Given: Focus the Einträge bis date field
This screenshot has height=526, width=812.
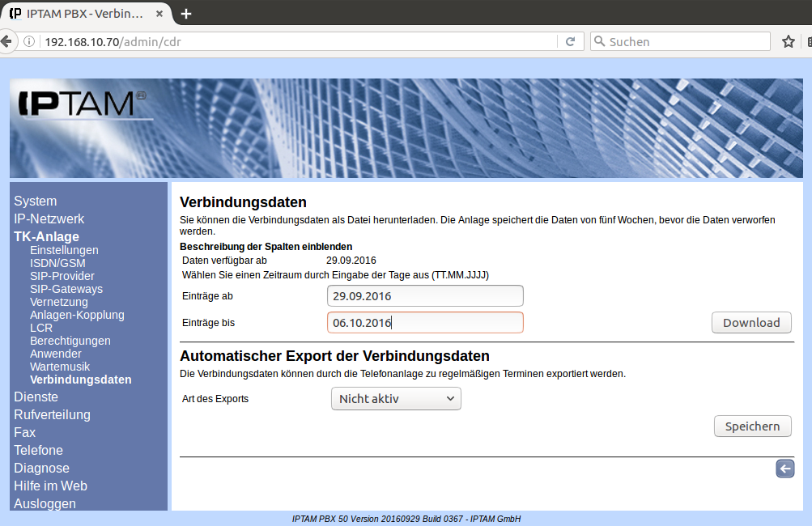Looking at the screenshot, I should click(425, 323).
